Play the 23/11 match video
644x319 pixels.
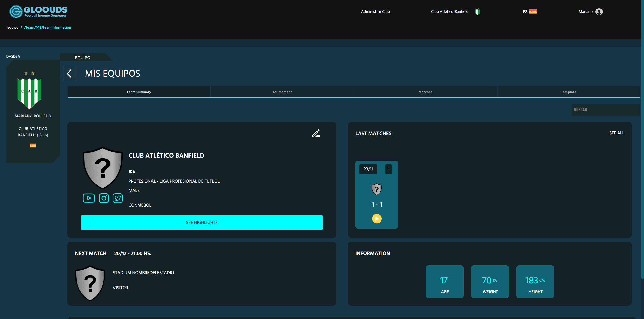pyautogui.click(x=377, y=219)
